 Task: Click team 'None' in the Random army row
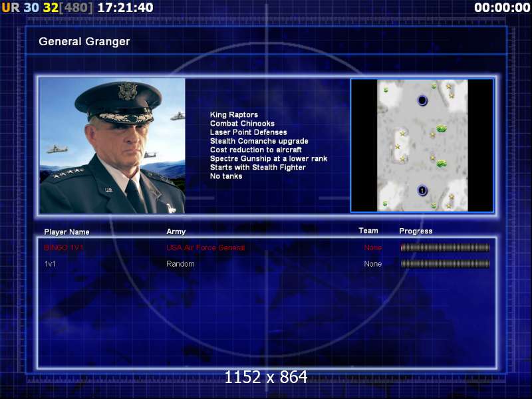[373, 263]
